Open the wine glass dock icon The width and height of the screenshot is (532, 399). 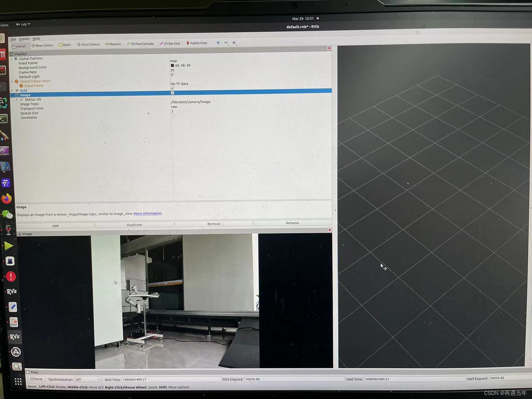click(8, 230)
